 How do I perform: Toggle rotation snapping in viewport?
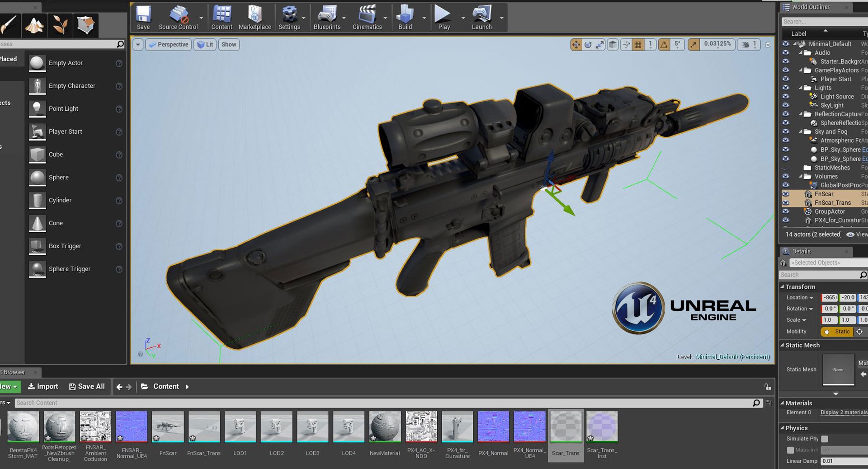tap(664, 44)
